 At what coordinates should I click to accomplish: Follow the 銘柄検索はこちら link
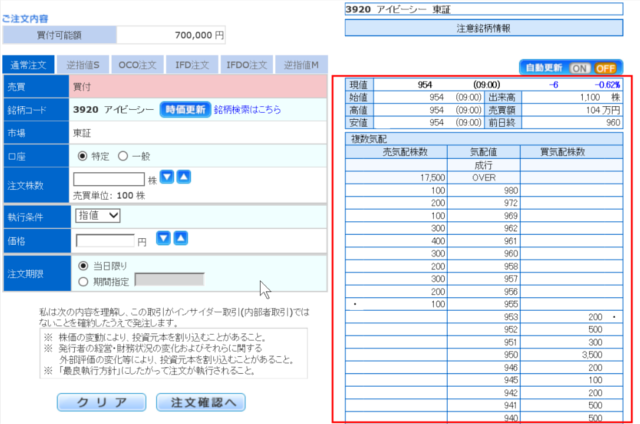pos(247,109)
